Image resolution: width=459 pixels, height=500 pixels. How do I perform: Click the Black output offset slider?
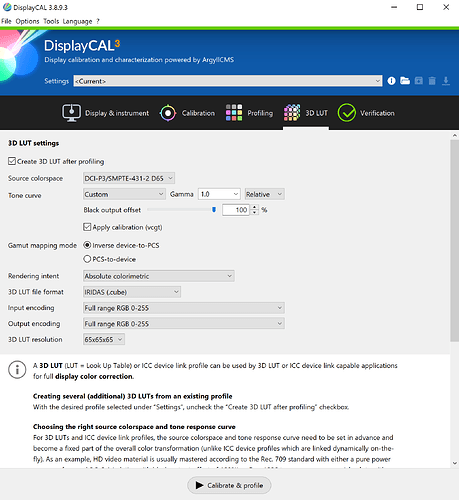pyautogui.click(x=182, y=210)
